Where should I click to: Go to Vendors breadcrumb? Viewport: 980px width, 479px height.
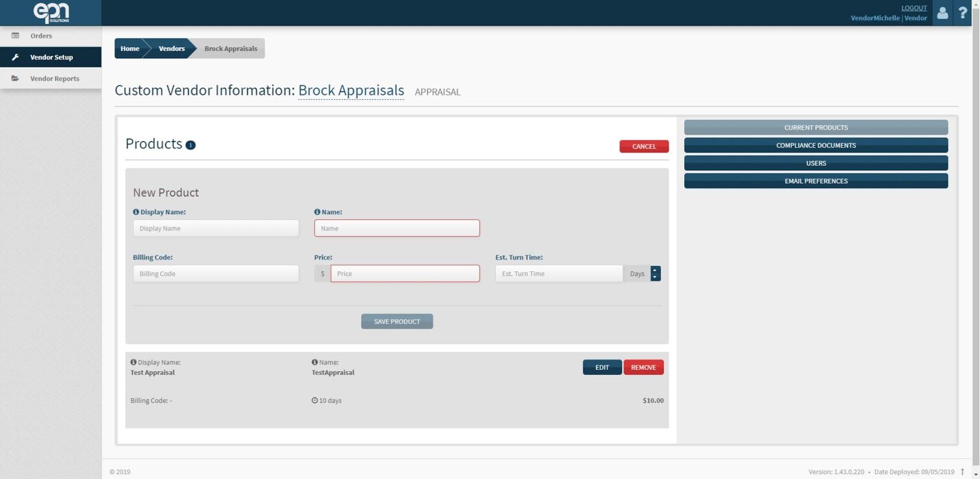tap(171, 48)
